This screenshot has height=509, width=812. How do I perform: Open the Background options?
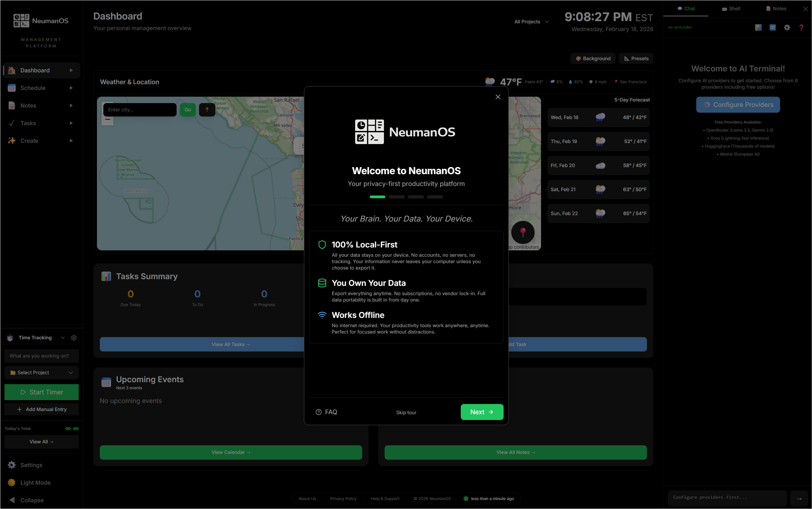[593, 59]
